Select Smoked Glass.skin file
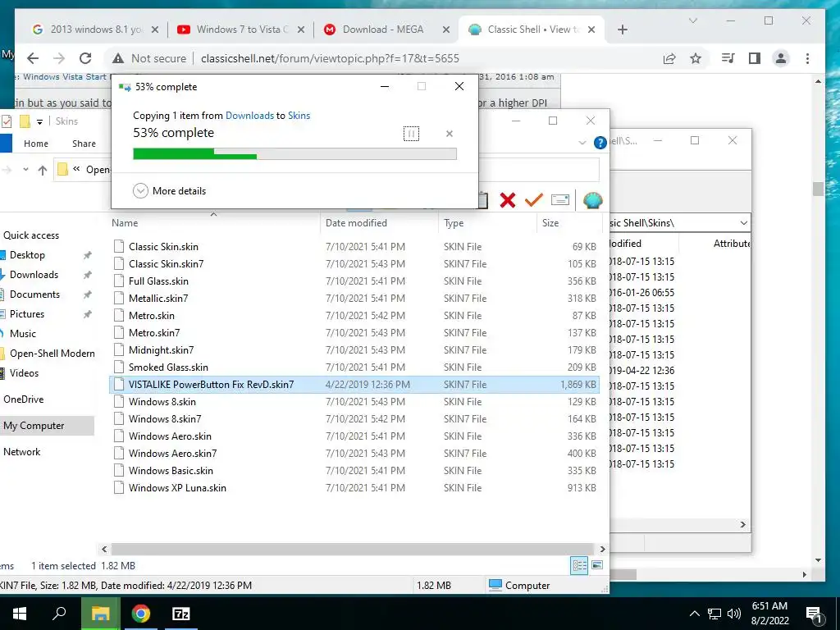 354,367
